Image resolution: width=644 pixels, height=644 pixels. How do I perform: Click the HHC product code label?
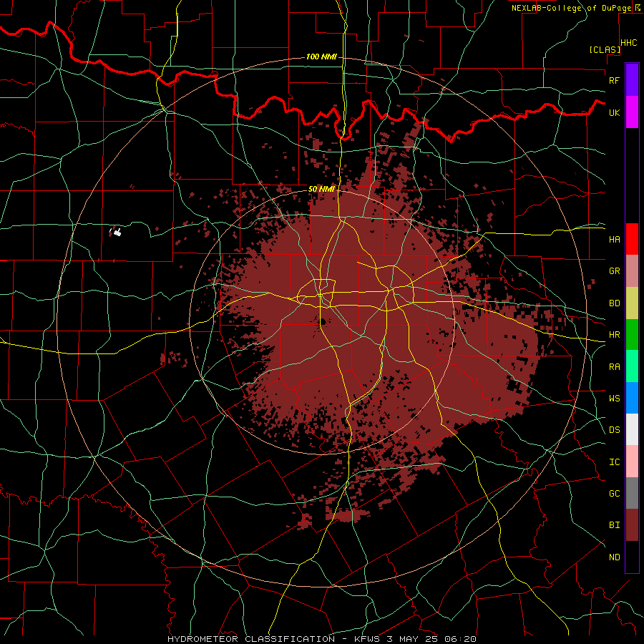pos(629,43)
